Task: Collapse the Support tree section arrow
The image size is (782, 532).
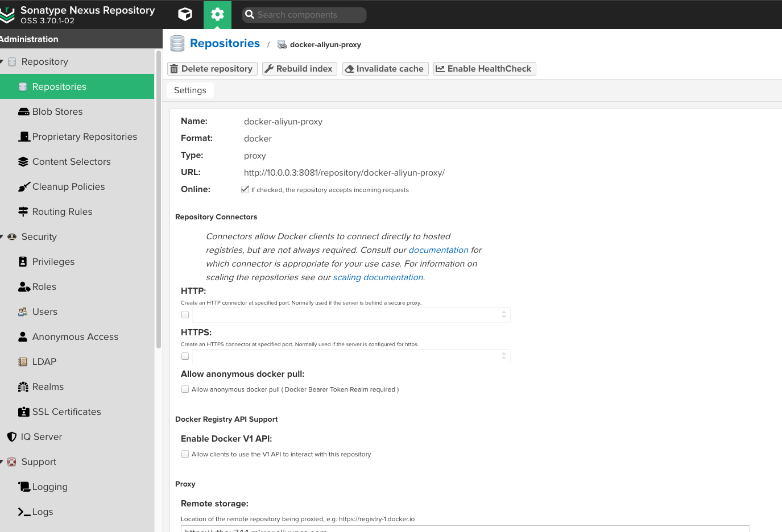Action: click(2, 462)
